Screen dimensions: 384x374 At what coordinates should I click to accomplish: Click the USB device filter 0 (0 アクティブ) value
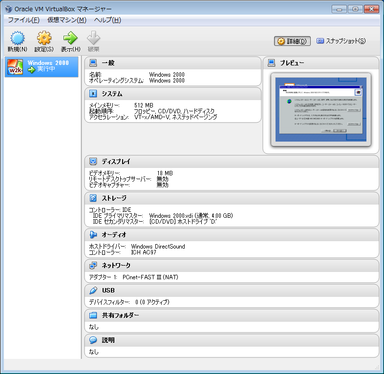point(152,302)
